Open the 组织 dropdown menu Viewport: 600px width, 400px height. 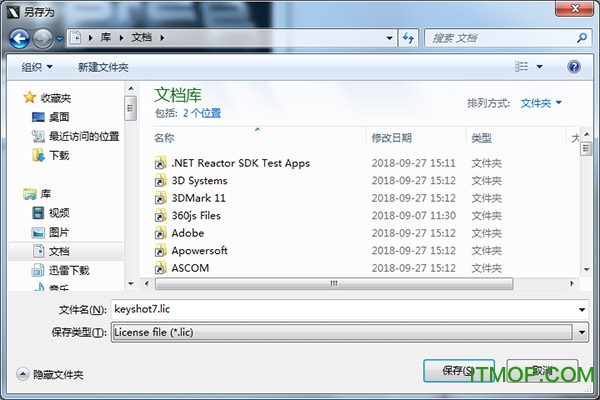[37, 67]
